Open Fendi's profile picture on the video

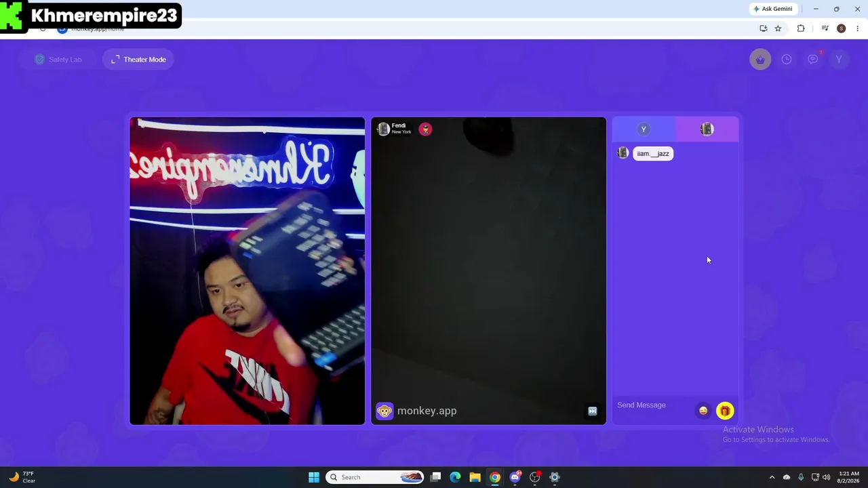tap(383, 129)
